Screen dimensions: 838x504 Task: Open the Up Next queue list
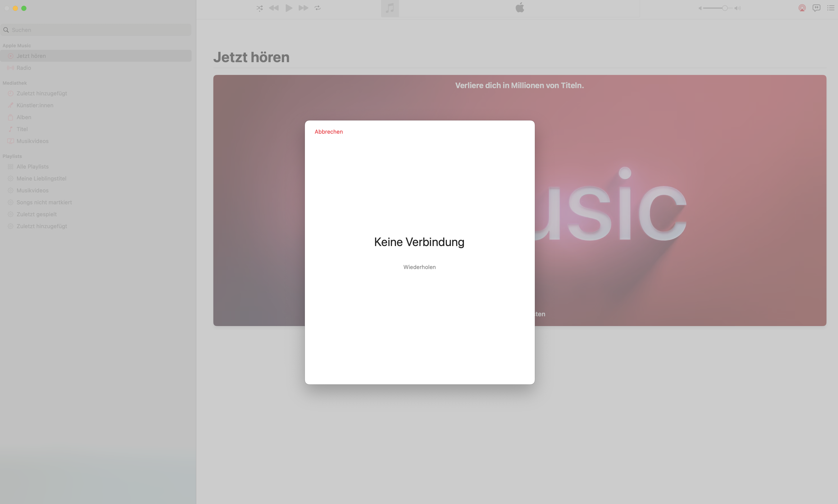coord(831,8)
